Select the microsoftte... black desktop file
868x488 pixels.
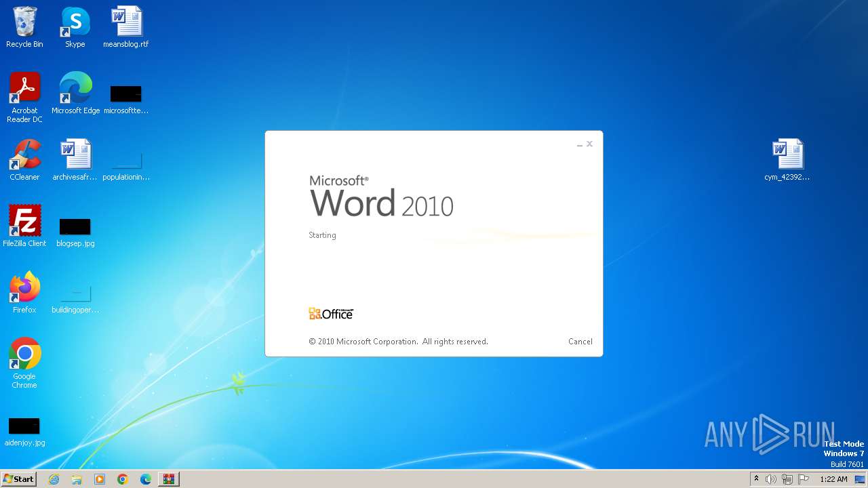click(126, 98)
